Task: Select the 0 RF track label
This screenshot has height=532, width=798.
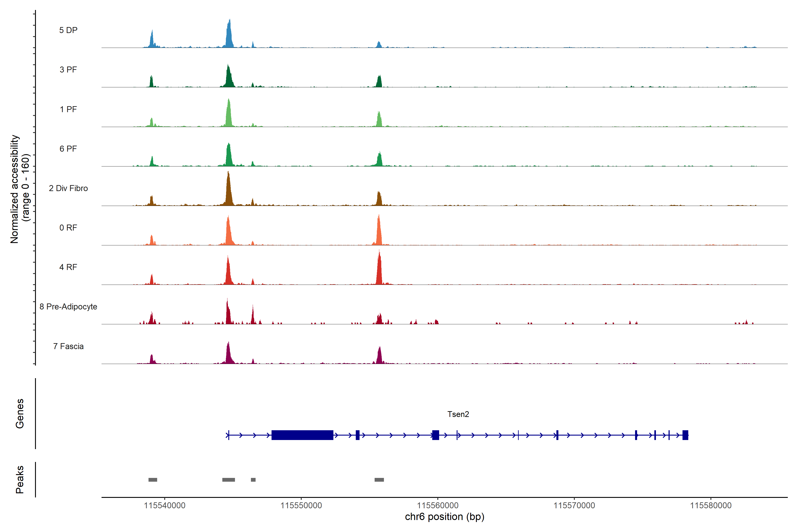Action: point(68,228)
